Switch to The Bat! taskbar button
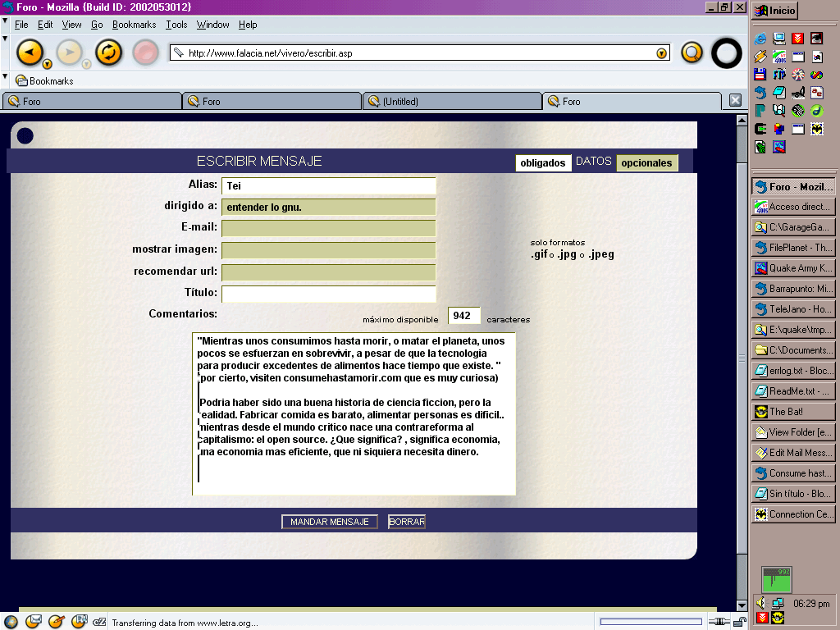The height and width of the screenshot is (630, 840). click(x=793, y=412)
